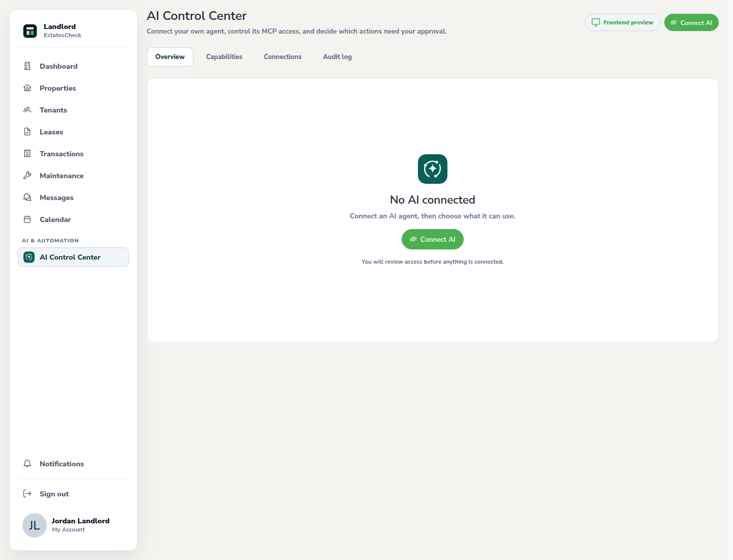Click the Maintenance wrench icon
This screenshot has width=733, height=560.
coord(27,176)
